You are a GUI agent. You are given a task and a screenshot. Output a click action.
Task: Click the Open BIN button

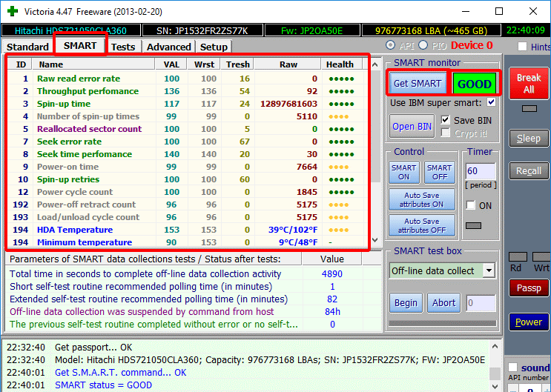click(x=412, y=126)
